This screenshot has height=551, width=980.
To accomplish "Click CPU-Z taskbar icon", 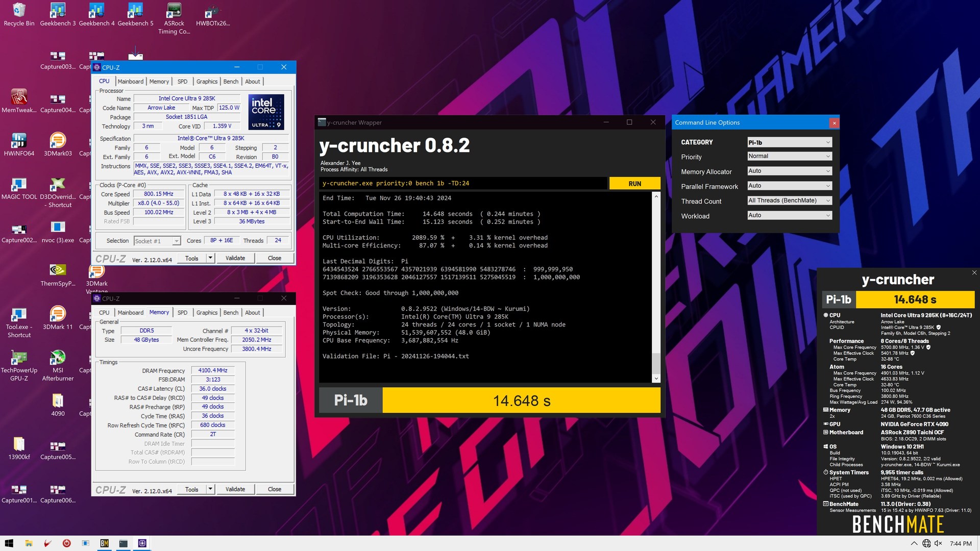I will 142,543.
